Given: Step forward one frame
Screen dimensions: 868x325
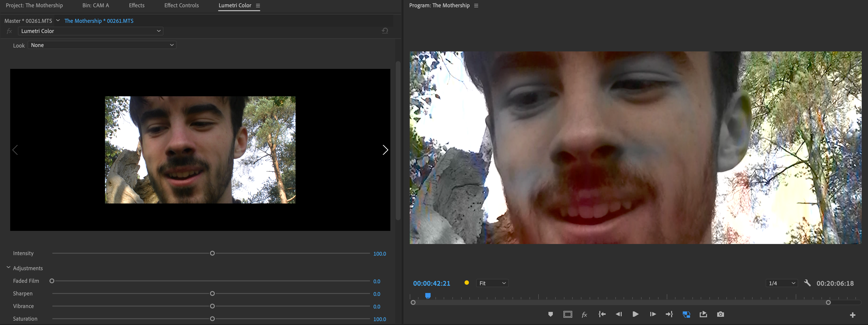Looking at the screenshot, I should coord(653,314).
